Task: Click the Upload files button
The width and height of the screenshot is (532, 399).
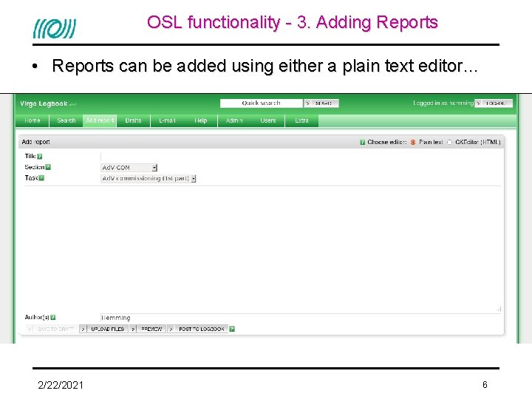Action: (104, 329)
